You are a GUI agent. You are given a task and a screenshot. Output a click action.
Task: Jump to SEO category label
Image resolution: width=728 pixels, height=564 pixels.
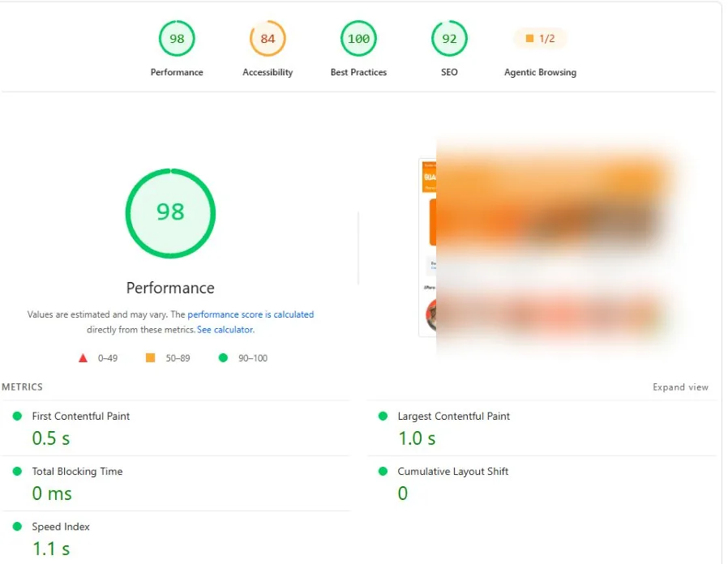[x=449, y=72]
